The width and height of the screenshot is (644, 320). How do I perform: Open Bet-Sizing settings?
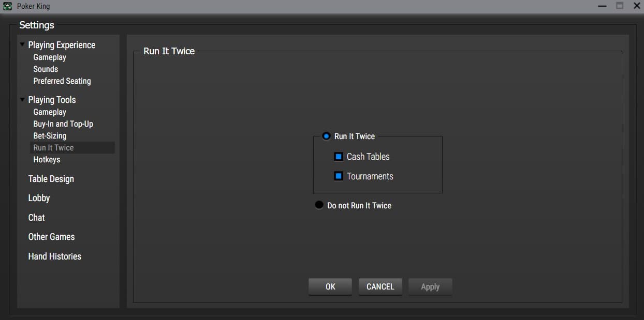[x=50, y=135]
